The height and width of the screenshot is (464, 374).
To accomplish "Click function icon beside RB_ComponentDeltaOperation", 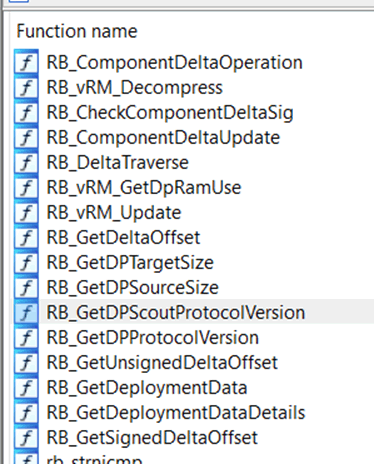I will pyautogui.click(x=26, y=62).
